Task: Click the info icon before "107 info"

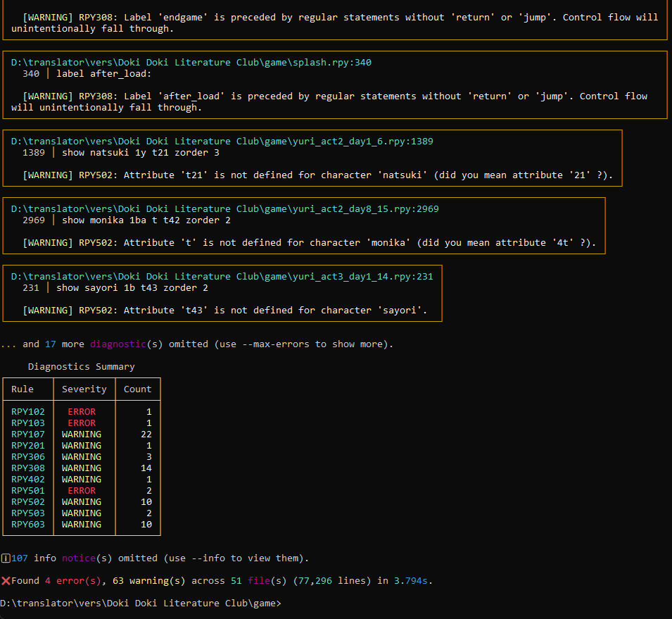Action: coord(6,558)
